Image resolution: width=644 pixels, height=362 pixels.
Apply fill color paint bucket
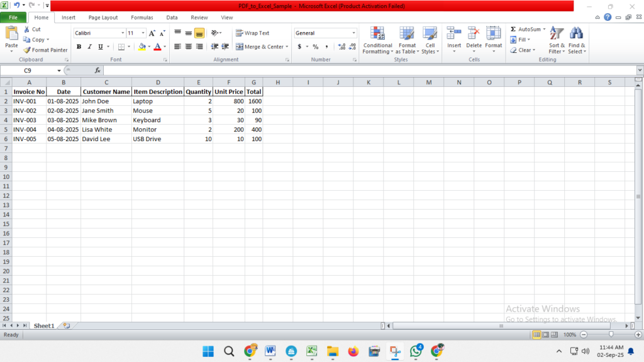coord(142,47)
